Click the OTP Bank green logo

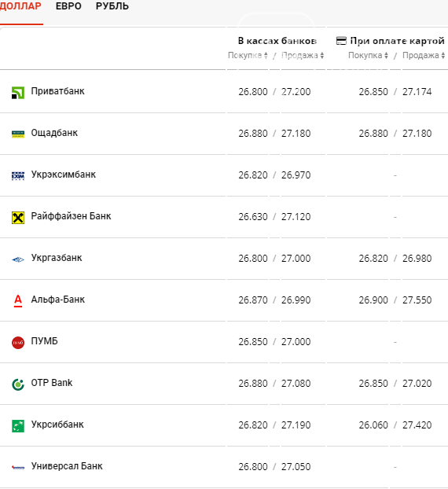(18, 384)
